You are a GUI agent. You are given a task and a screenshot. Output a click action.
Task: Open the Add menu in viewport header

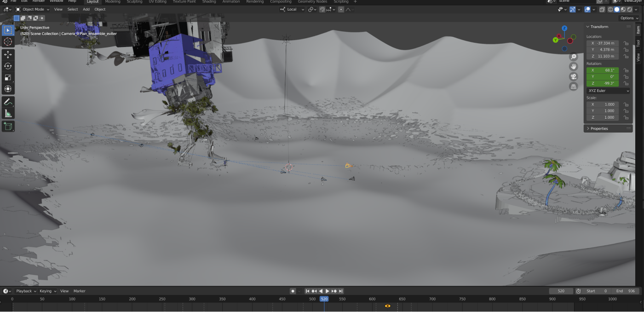[x=86, y=9]
